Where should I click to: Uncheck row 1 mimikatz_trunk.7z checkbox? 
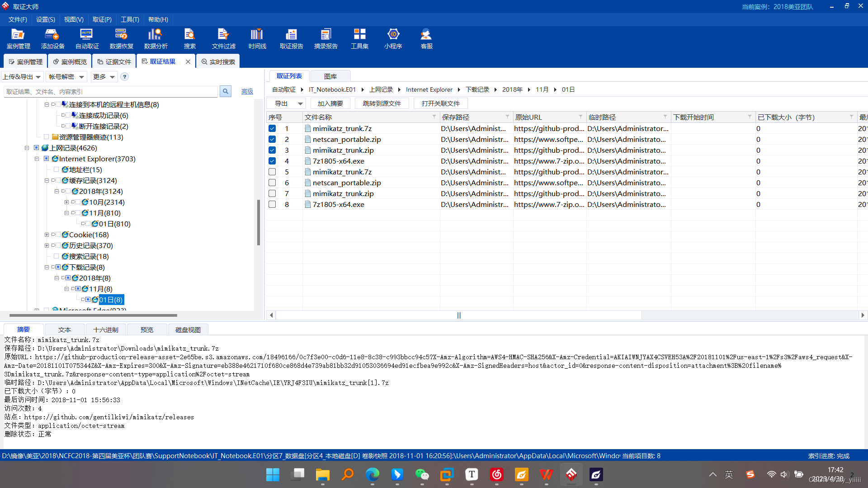click(272, 128)
